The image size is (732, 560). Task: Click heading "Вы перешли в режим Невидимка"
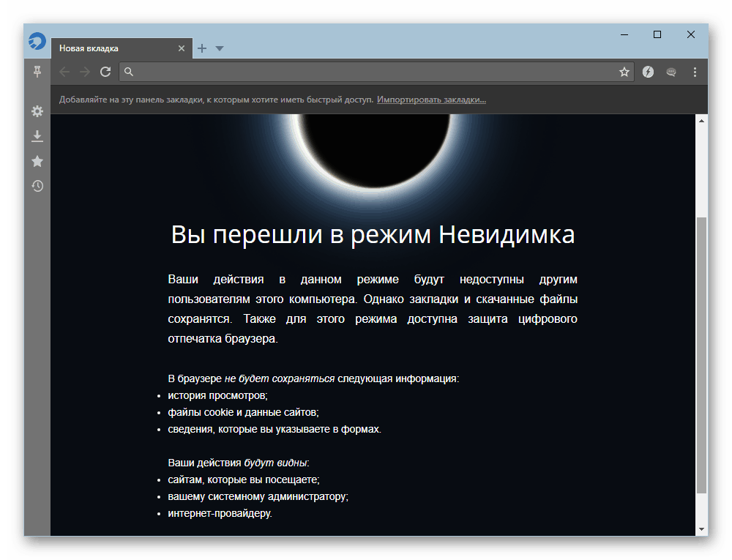[x=373, y=235]
